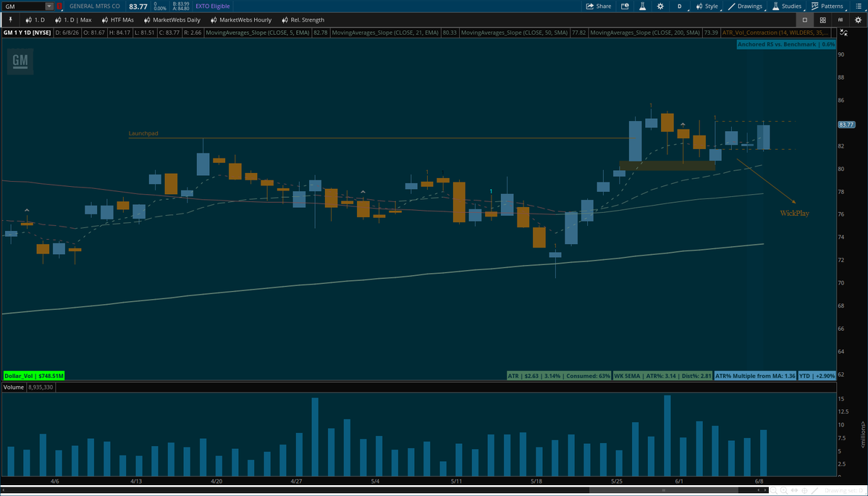Switch to single chart layout icon

click(805, 20)
